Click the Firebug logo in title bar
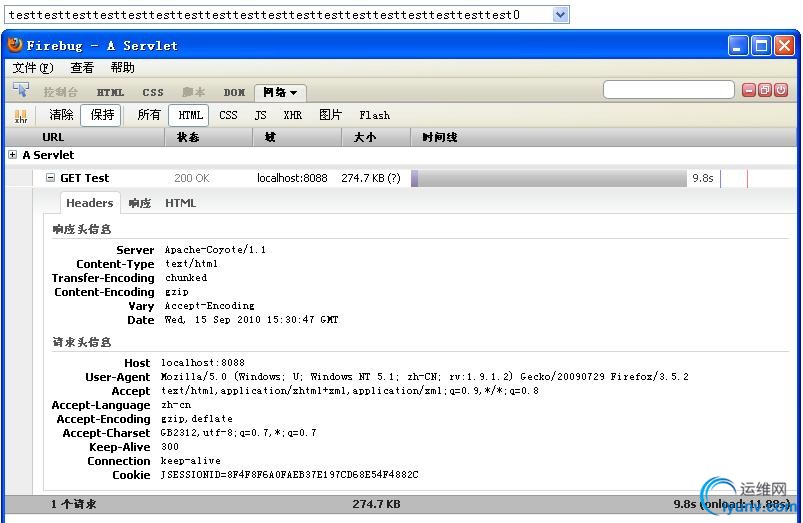The image size is (803, 523). click(15, 45)
